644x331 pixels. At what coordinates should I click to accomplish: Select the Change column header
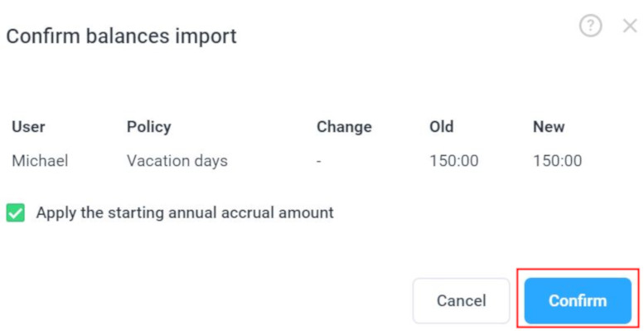[344, 127]
